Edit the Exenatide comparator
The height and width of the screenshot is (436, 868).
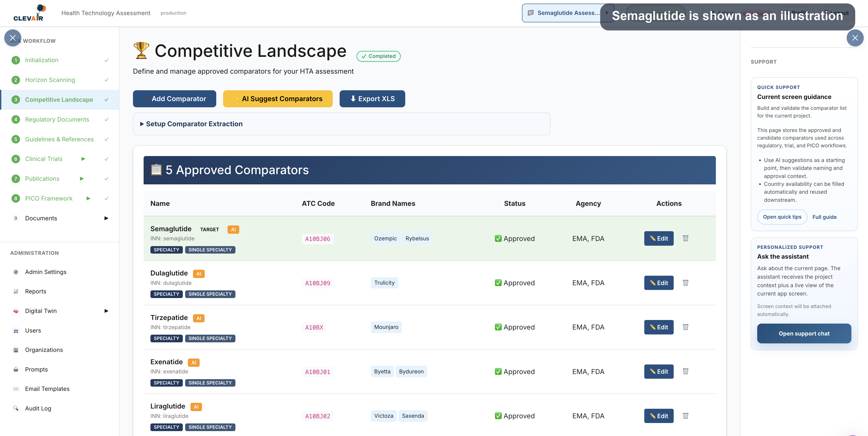659,372
